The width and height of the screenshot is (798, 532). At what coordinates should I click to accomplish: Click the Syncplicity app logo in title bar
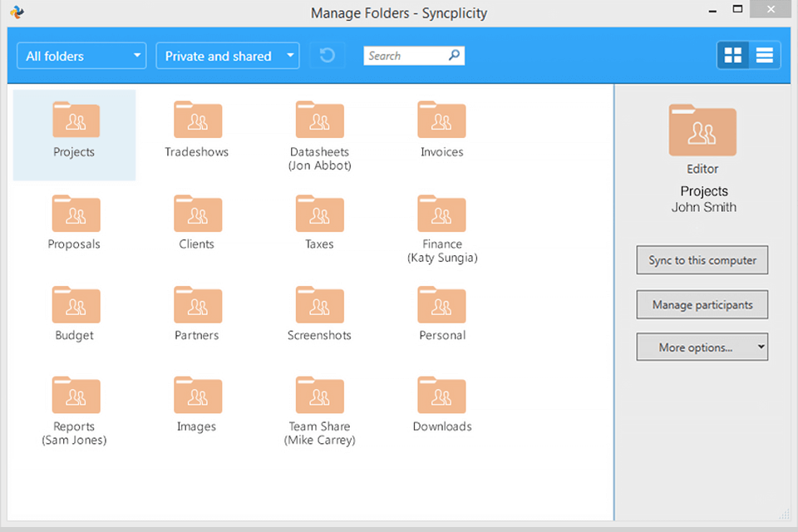coord(17,12)
